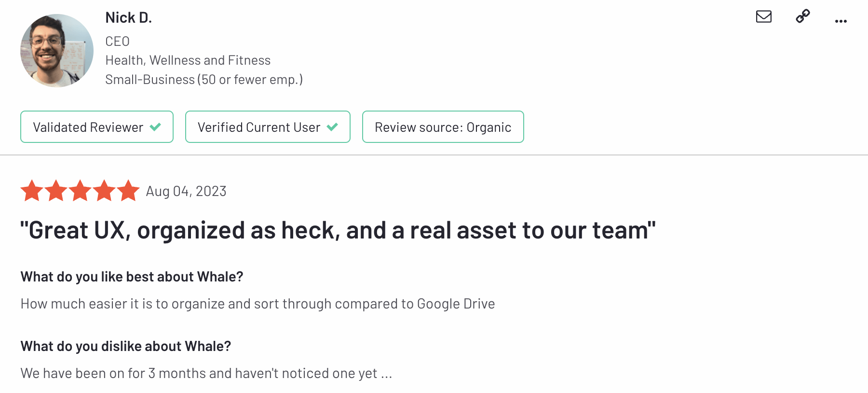Click the Verified Current User checkmark icon
868x393 pixels.
332,127
